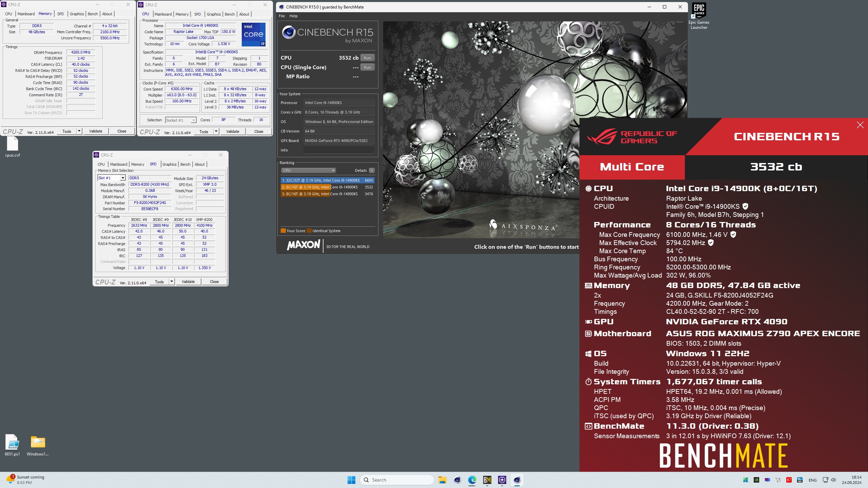The image size is (868, 488).
Task: Select ranking row 2 with score 3532
Action: [x=327, y=187]
